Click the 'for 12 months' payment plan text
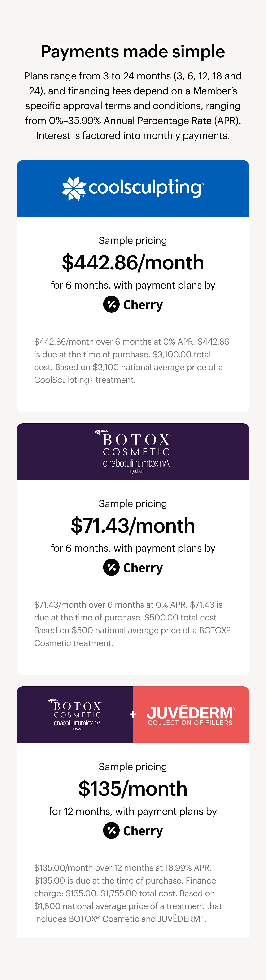 [x=133, y=811]
